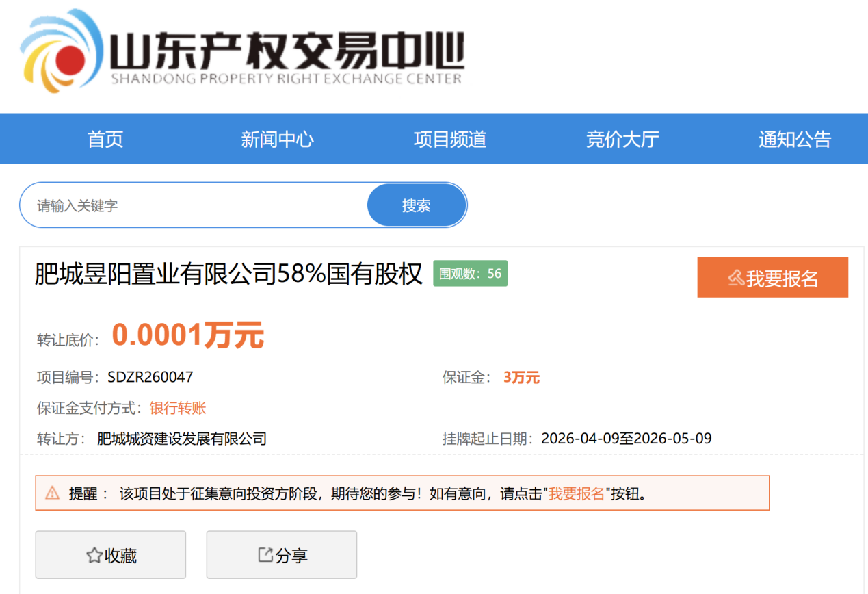Click transferor name 肥城城资建设发展有限公司
The image size is (868, 594).
[x=182, y=439]
